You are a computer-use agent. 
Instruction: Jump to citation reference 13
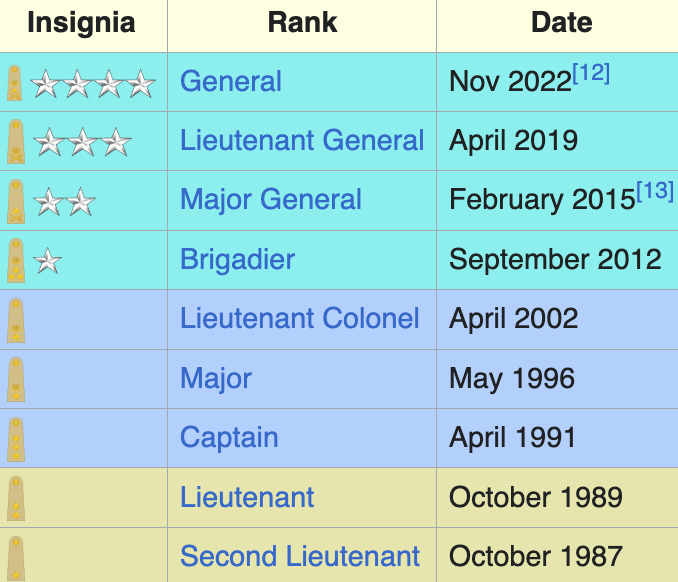(x=655, y=191)
